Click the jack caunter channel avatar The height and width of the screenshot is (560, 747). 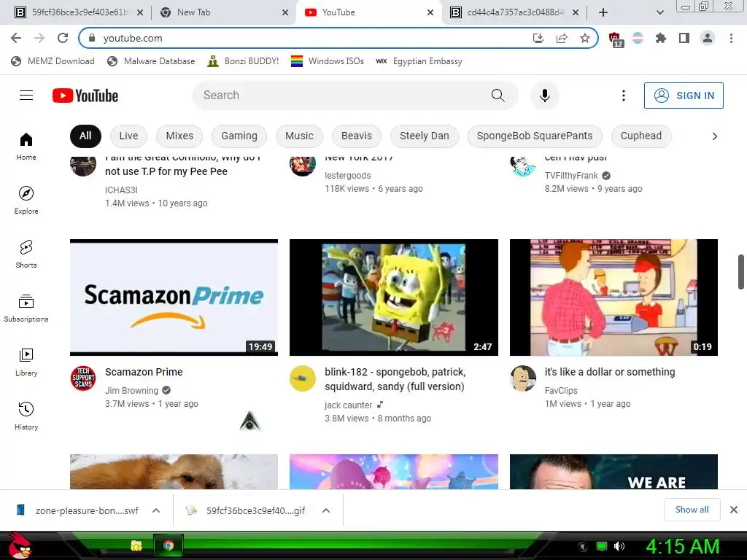tap(303, 378)
